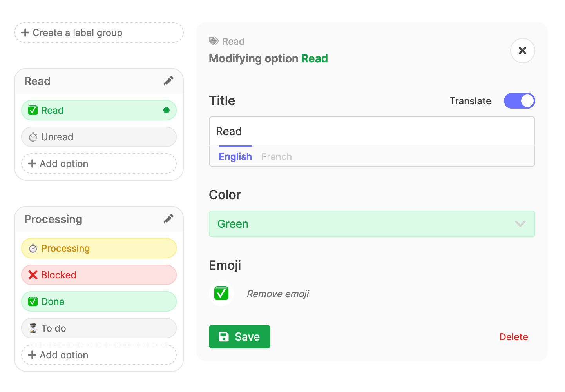This screenshot has width=565, height=392.
Task: Create a label group
Action: pos(99,33)
